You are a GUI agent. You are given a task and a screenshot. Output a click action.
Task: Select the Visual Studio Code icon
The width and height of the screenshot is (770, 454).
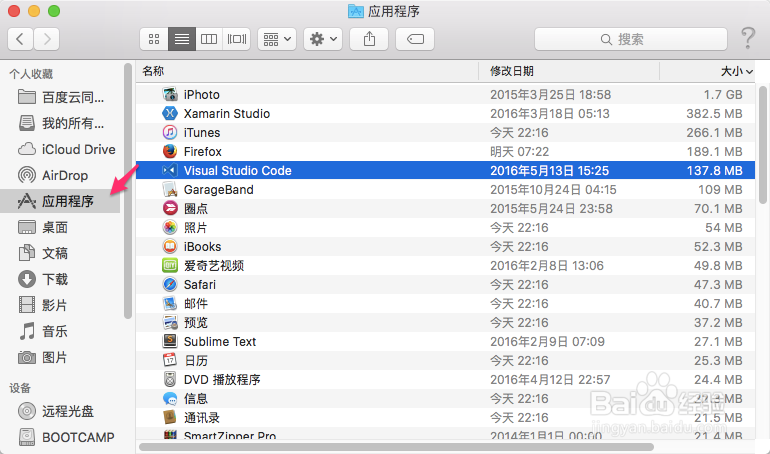170,170
